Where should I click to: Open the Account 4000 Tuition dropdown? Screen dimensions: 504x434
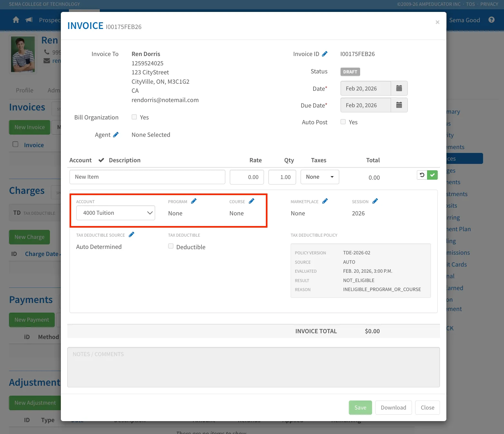point(116,213)
